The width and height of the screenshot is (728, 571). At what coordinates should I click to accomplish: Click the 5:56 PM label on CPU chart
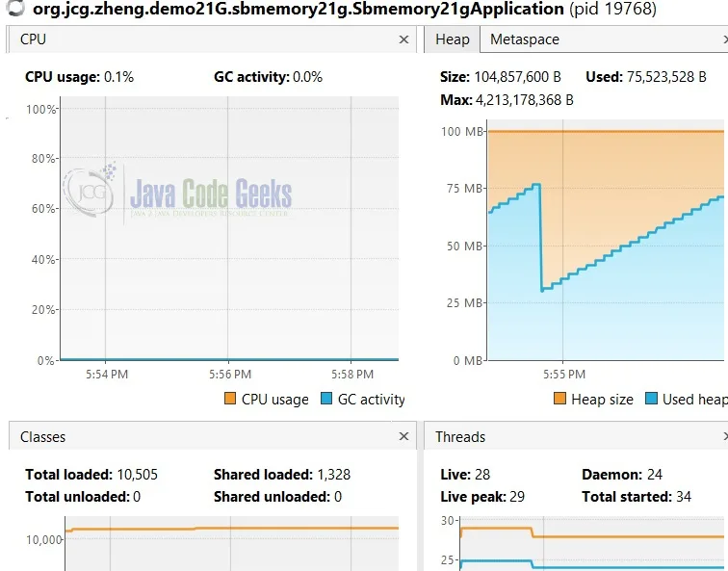pyautogui.click(x=230, y=375)
